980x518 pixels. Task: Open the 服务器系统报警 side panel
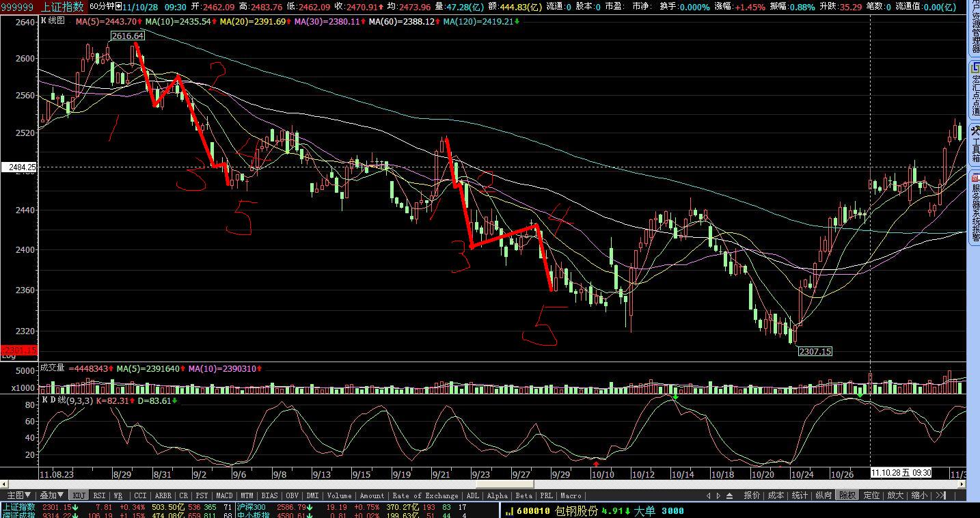974,207
